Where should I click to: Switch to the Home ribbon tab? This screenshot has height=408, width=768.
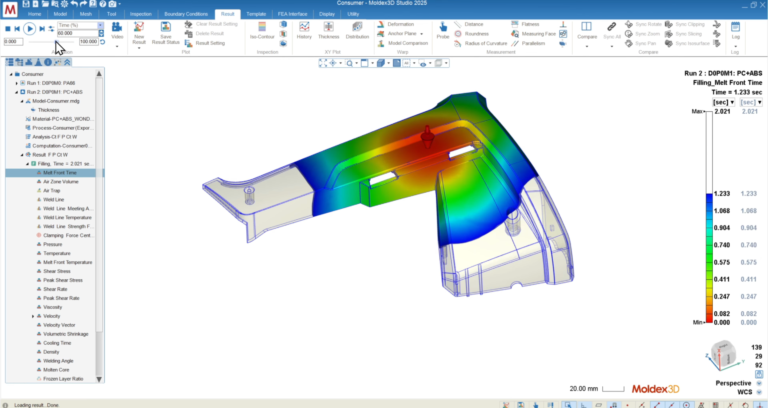tap(34, 14)
